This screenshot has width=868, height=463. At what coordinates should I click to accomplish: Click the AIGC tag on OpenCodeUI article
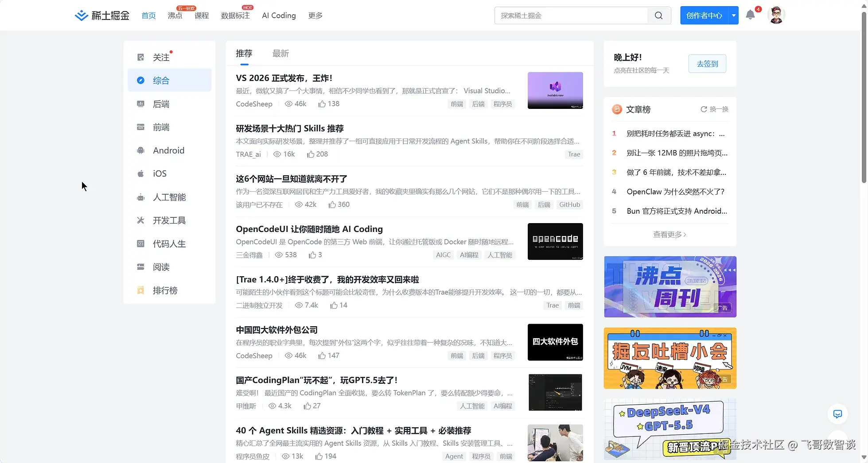coord(443,255)
